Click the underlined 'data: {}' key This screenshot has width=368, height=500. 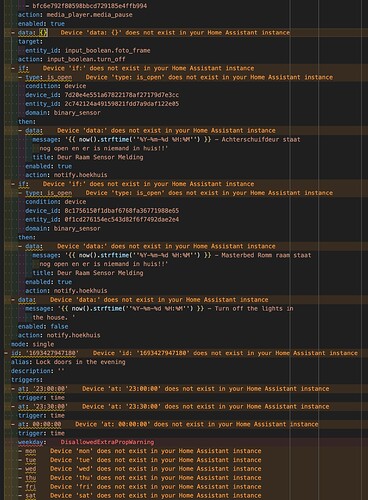pyautogui.click(x=33, y=32)
